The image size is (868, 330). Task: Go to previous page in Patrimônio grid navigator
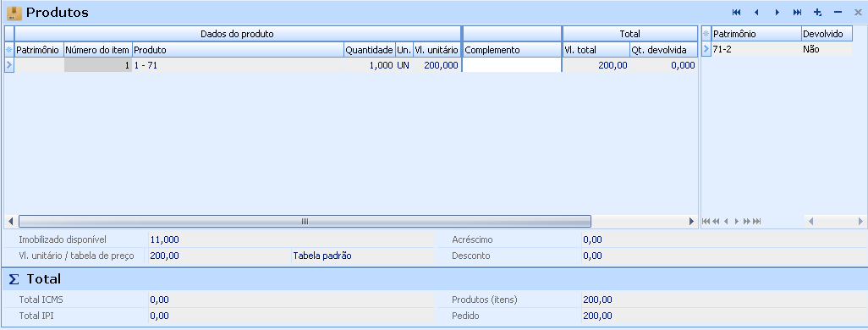tap(716, 222)
